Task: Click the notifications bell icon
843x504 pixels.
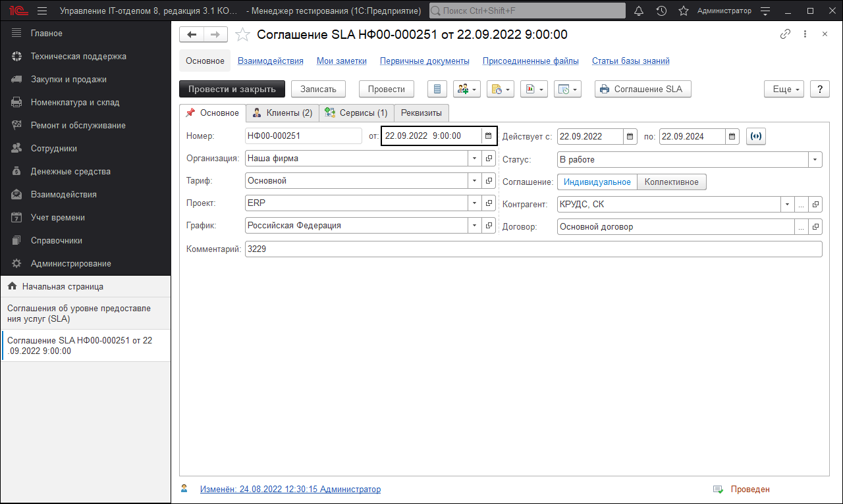Action: [x=639, y=11]
